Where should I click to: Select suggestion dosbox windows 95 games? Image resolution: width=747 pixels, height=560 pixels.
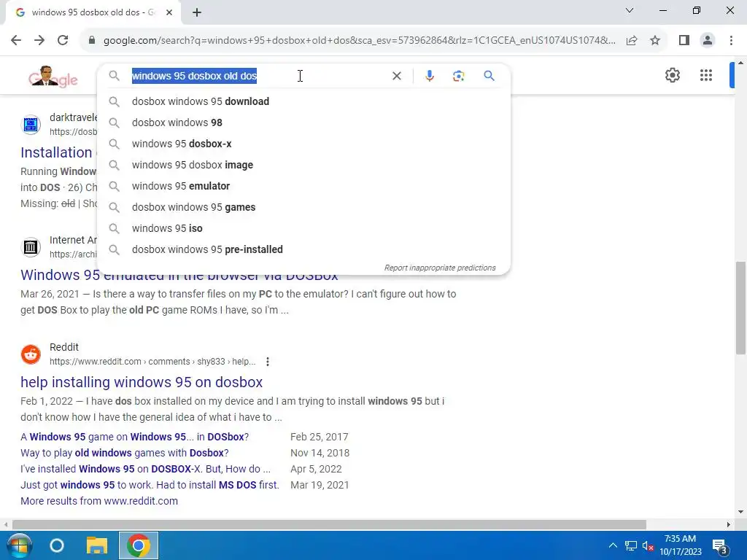click(303, 207)
